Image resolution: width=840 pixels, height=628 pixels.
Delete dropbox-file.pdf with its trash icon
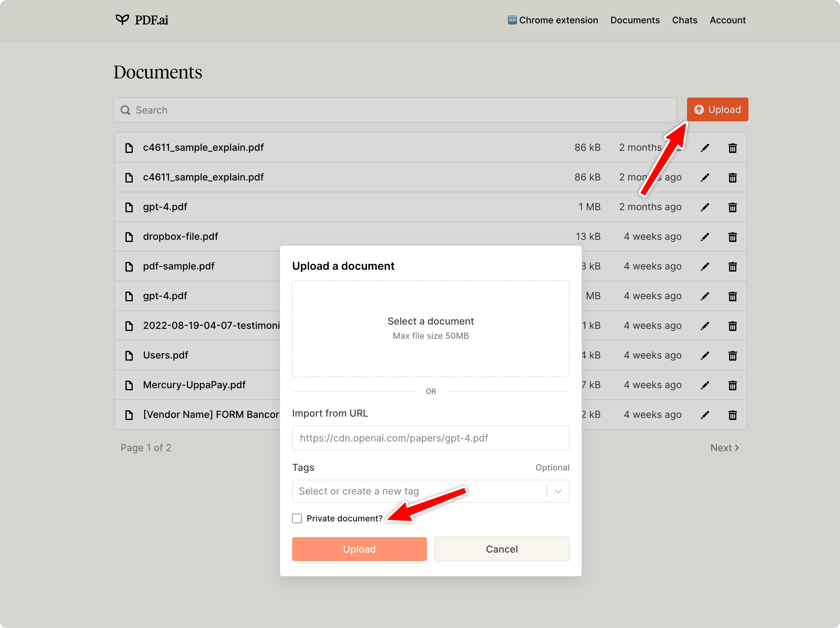732,237
